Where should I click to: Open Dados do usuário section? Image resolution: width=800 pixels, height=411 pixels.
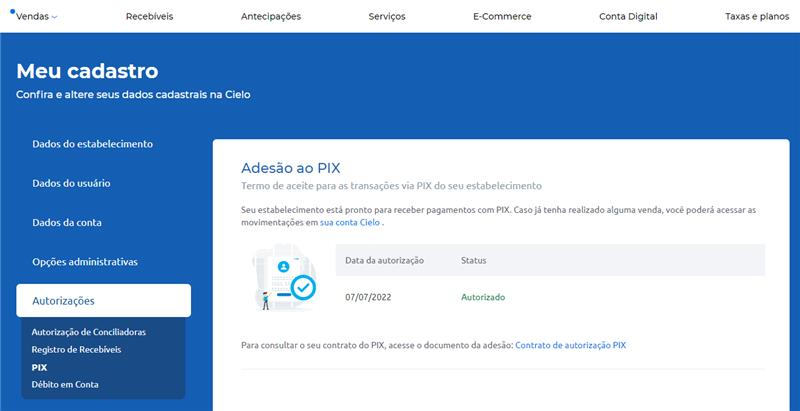click(x=71, y=183)
